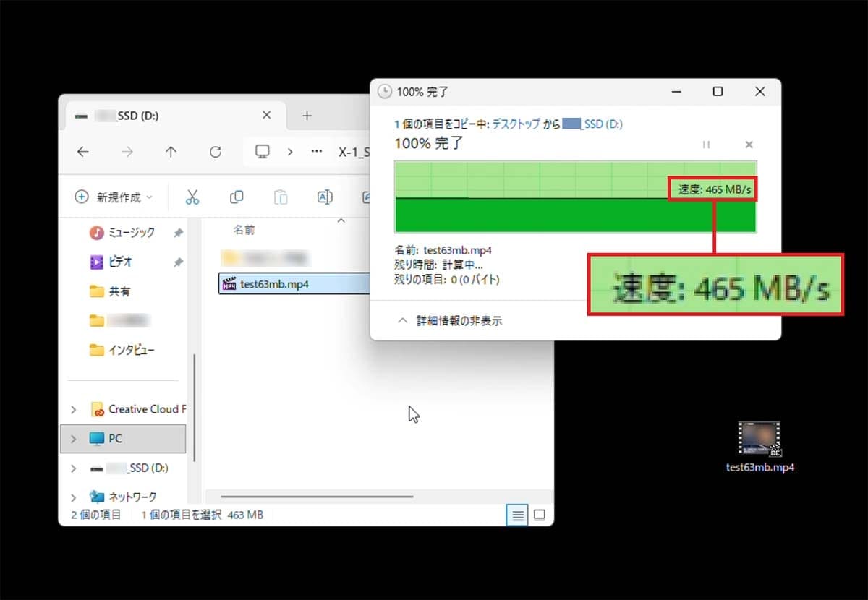
Task: Click the Up navigation arrow
Action: 171,152
